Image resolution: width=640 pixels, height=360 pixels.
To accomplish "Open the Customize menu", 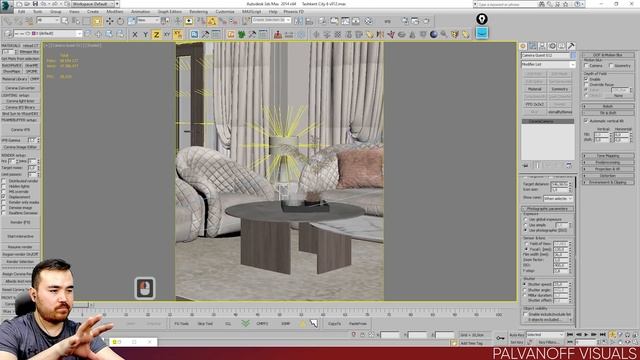I will (x=225, y=12).
